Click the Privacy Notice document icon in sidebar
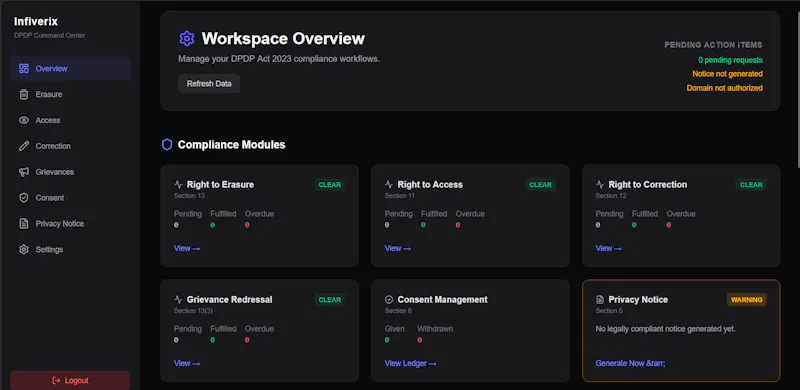Image resolution: width=800 pixels, height=390 pixels. (x=23, y=224)
